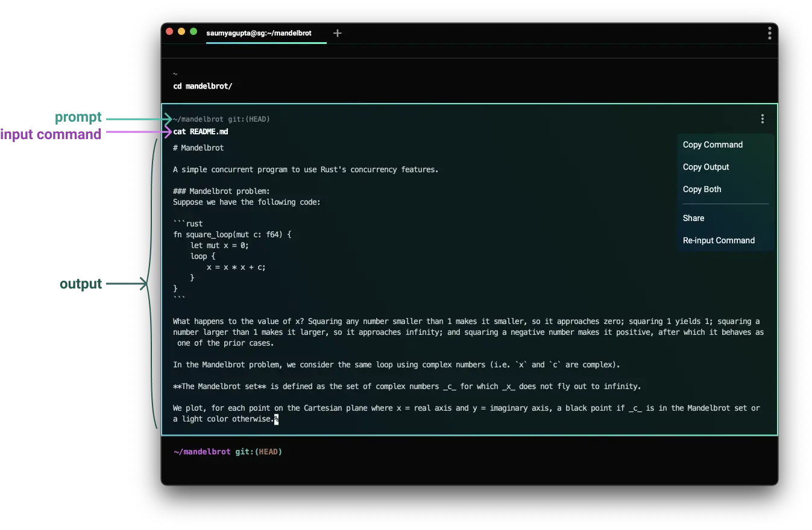This screenshot has width=812, height=530.
Task: Open a new terminal tab with plus icon
Action: point(338,33)
